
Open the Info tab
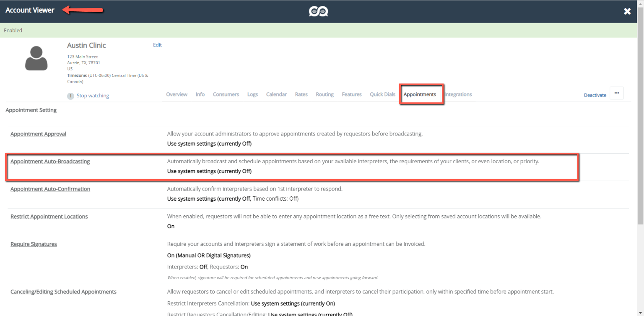[200, 94]
